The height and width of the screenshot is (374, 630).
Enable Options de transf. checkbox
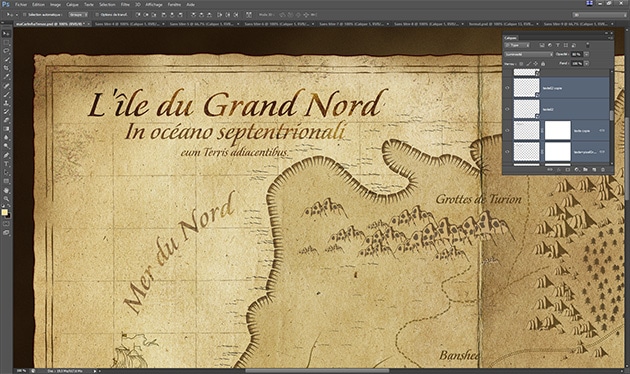[97, 15]
